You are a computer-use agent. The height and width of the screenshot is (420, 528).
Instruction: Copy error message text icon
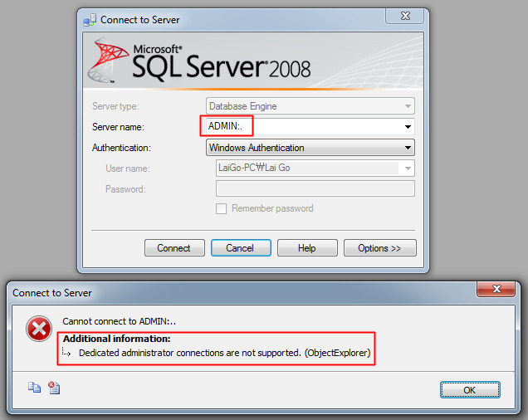(x=34, y=388)
